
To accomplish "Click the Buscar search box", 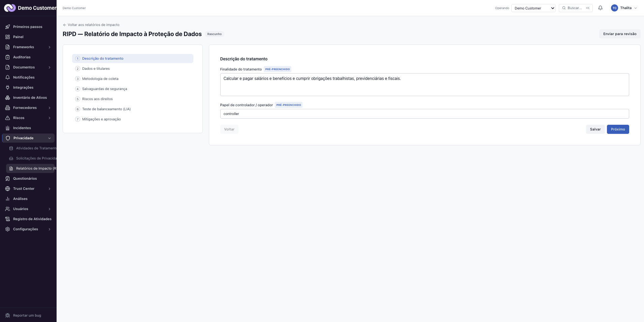I will [575, 8].
